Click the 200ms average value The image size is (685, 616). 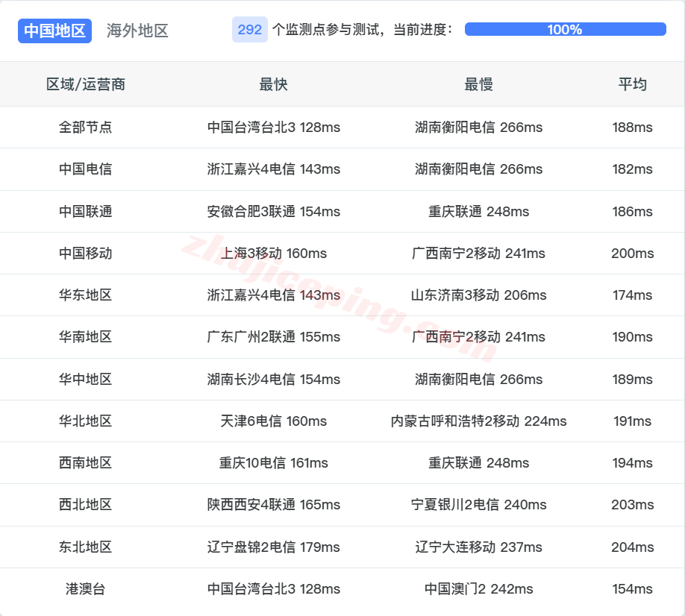pyautogui.click(x=632, y=254)
